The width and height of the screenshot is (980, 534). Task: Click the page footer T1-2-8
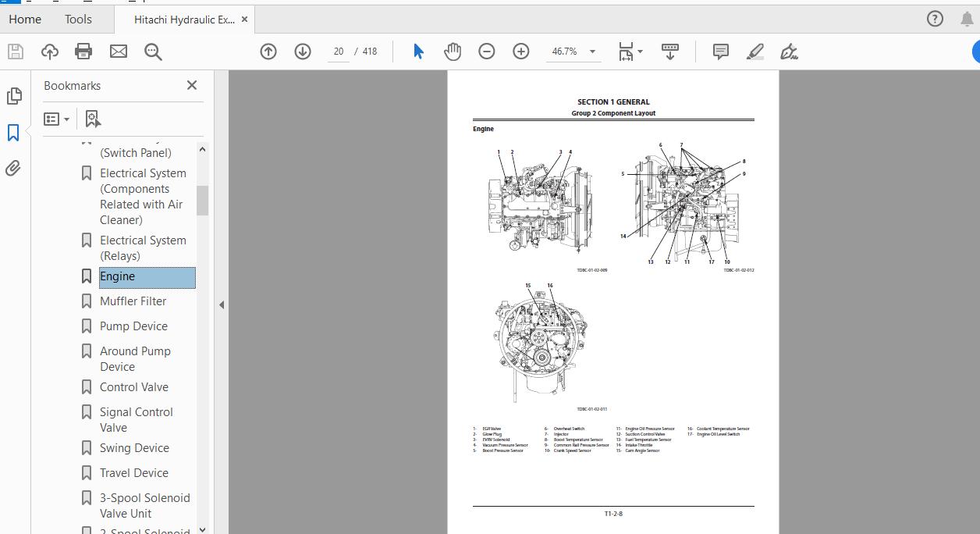coord(613,514)
